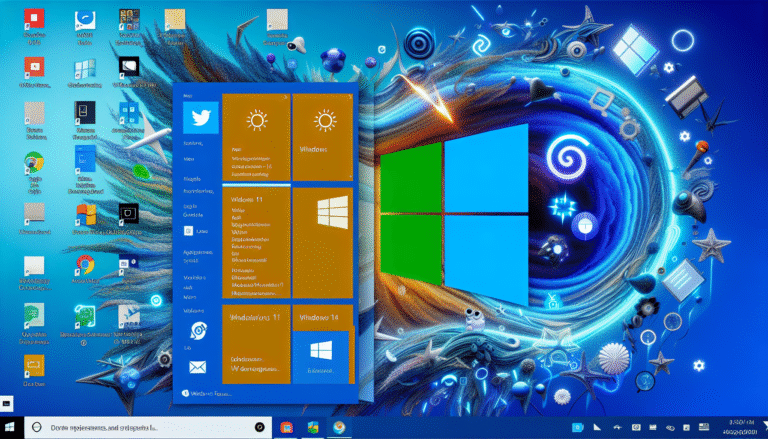Click the black round icon in search box
The width and height of the screenshot is (768, 439).
260,428
